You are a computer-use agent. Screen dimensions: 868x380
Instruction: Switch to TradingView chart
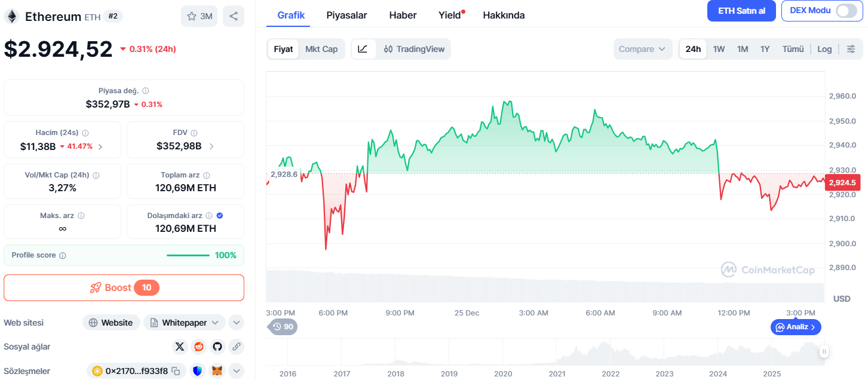[x=414, y=49]
